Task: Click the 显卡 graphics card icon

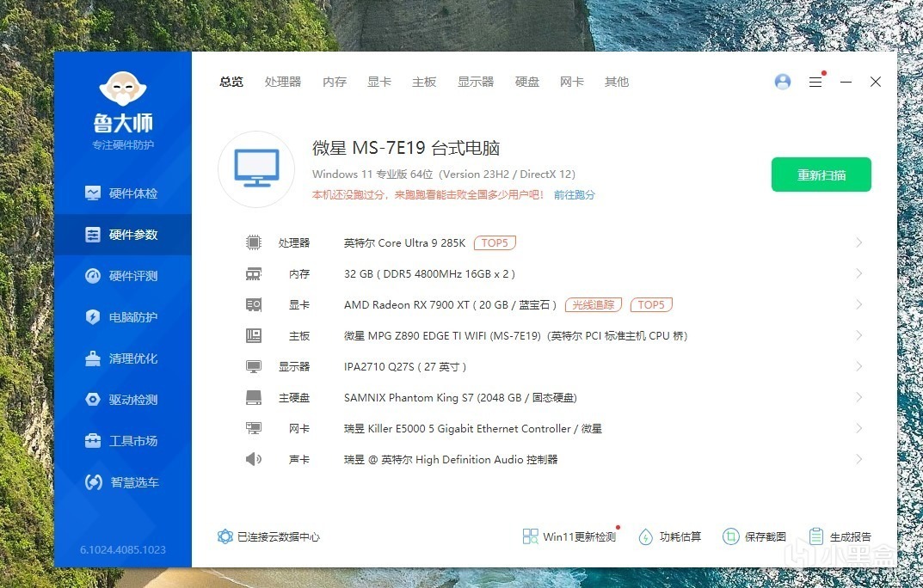Action: [x=253, y=304]
